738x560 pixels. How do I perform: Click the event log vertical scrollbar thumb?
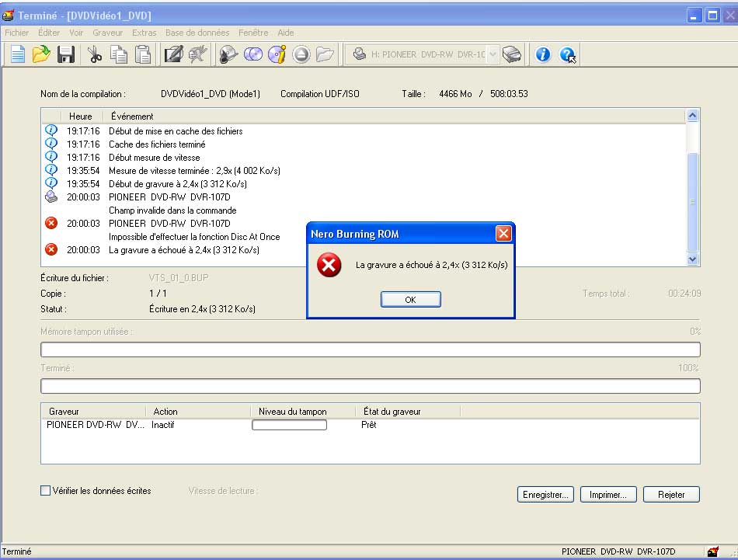692,202
